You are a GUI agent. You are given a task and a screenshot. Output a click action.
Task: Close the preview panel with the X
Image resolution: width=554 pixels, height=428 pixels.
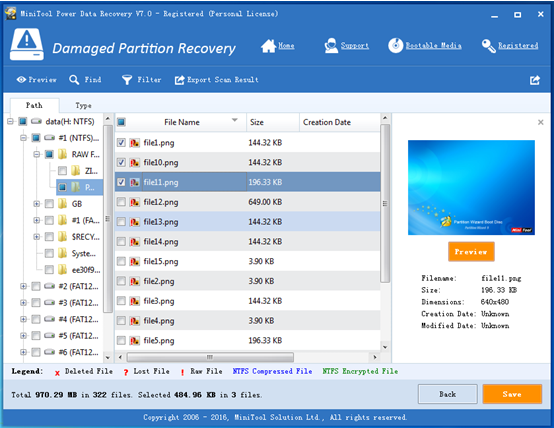coord(540,122)
